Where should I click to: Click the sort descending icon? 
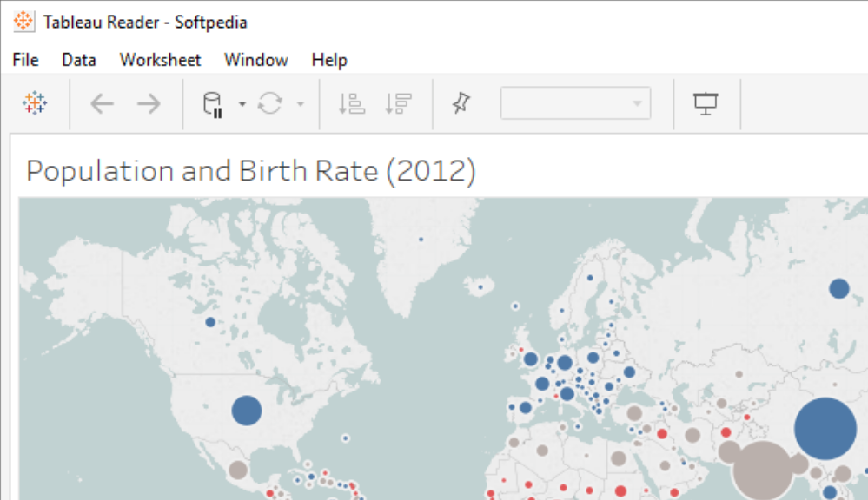click(398, 102)
